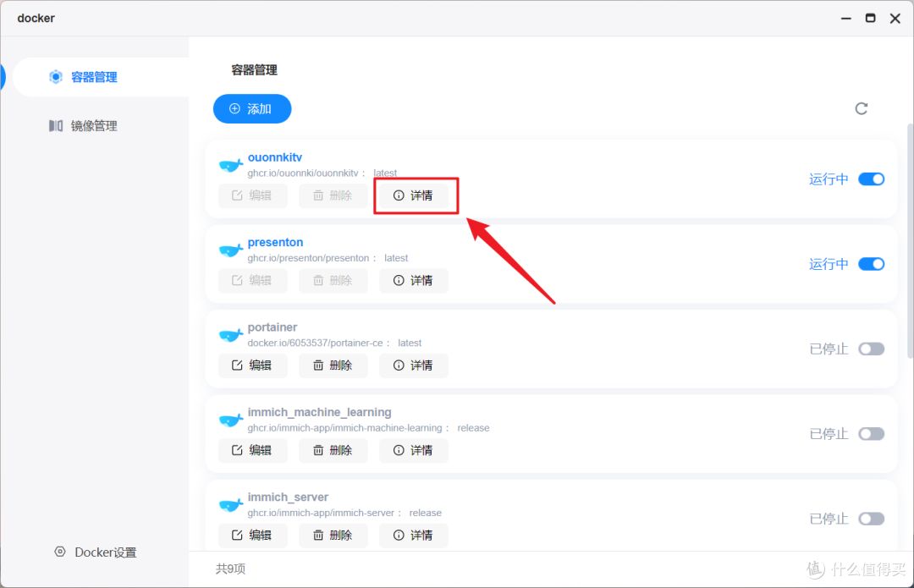
Task: Open Docker设置 at the sidebar bottom
Action: coord(95,552)
